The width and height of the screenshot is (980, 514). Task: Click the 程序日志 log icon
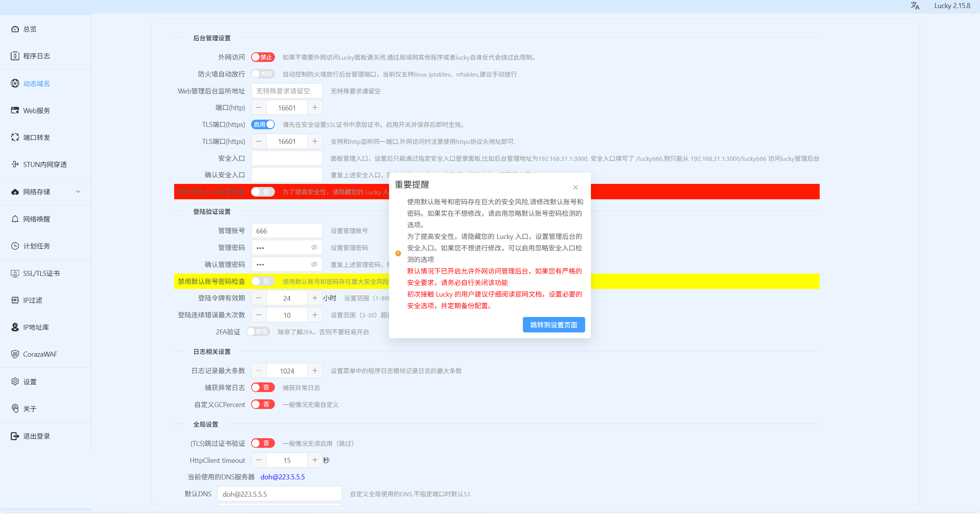(15, 56)
